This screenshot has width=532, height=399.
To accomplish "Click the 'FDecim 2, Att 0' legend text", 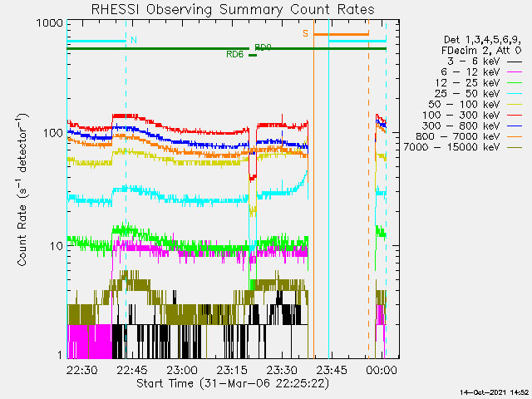I will pos(481,51).
